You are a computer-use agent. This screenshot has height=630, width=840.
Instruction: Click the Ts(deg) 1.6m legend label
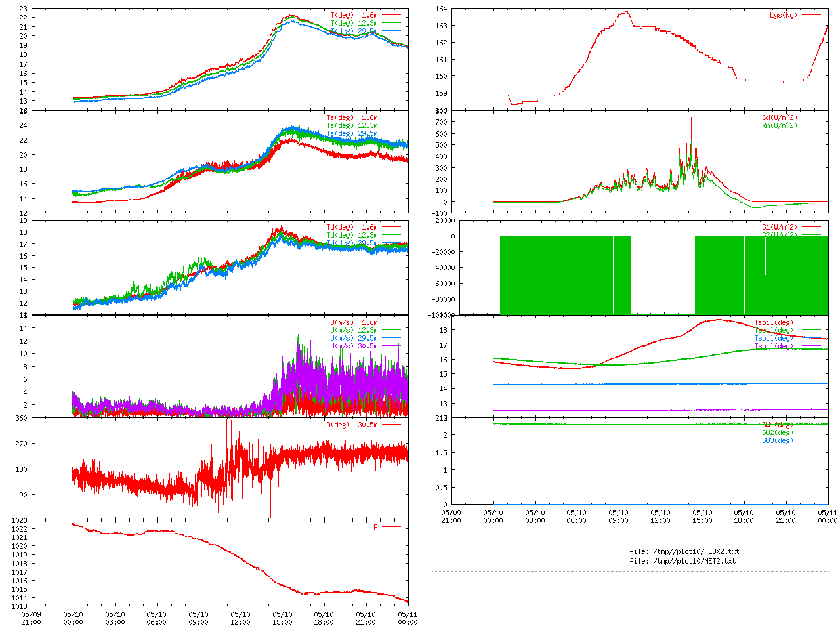tap(352, 118)
